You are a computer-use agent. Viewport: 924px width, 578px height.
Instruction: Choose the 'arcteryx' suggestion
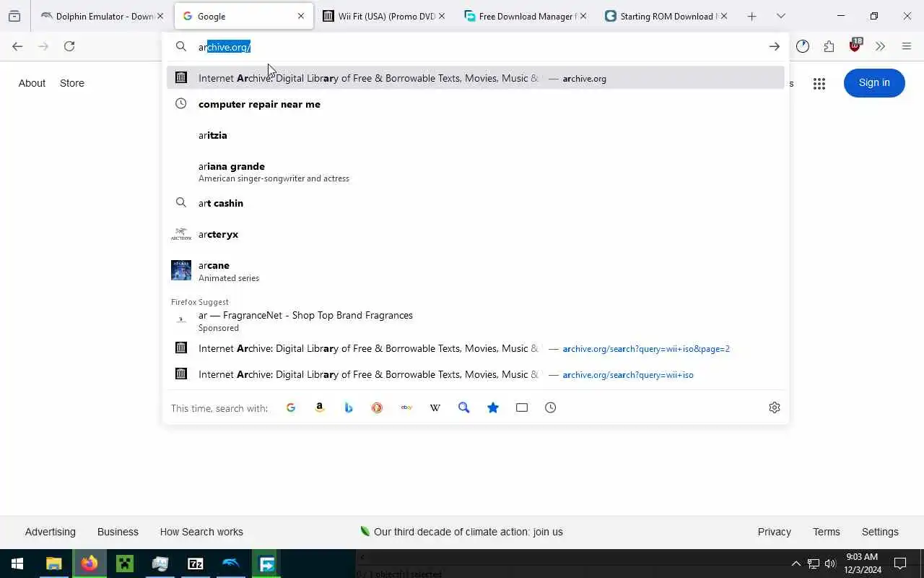tap(476, 234)
